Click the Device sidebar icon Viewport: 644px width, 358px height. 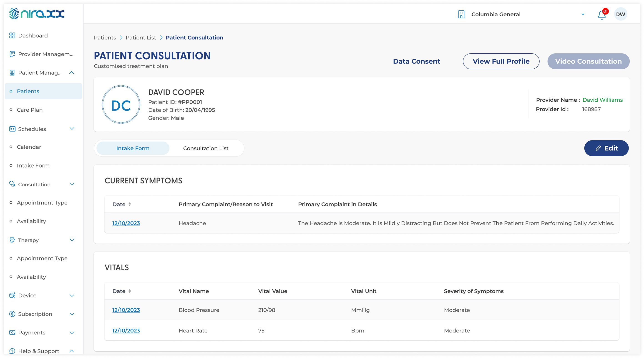[x=12, y=295]
